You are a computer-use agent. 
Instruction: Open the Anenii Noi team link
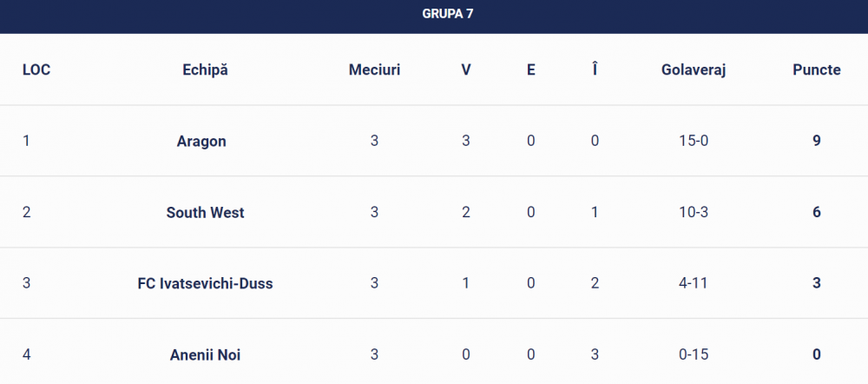(206, 354)
